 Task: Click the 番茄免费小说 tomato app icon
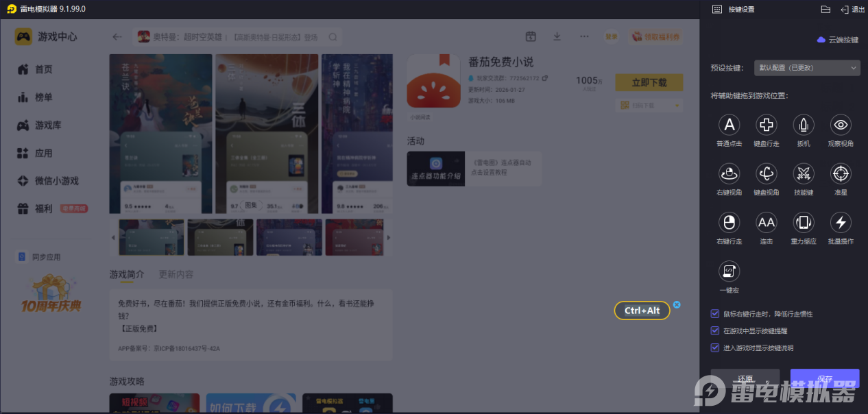tap(433, 81)
